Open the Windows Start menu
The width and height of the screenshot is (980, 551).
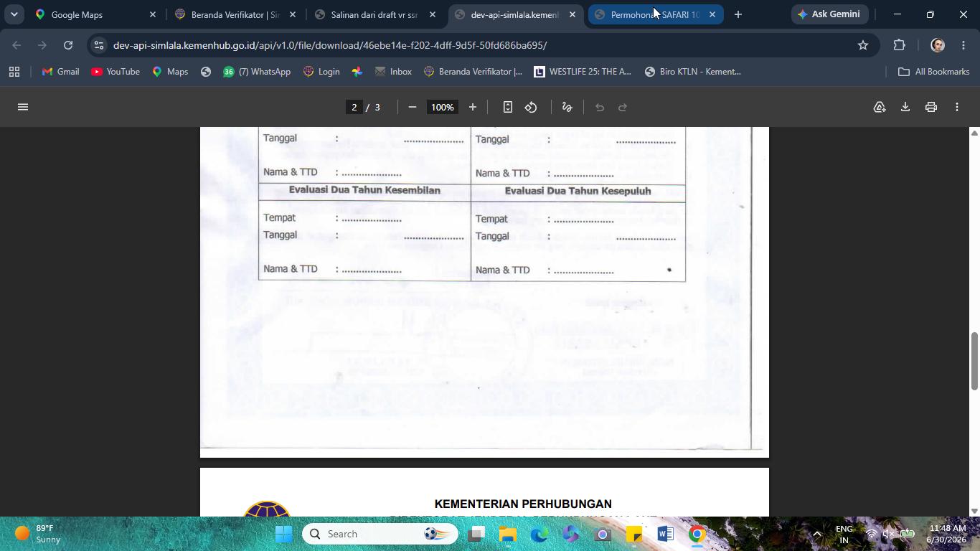point(284,534)
